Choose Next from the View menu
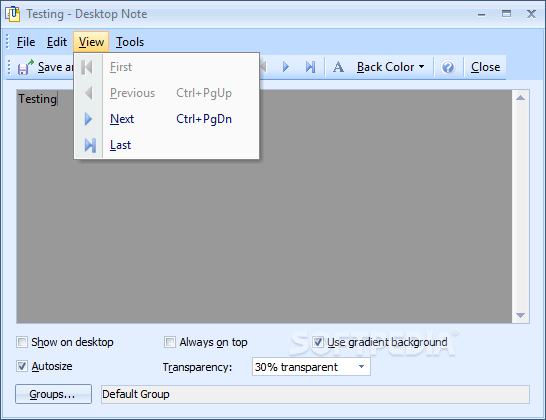 [x=167, y=119]
